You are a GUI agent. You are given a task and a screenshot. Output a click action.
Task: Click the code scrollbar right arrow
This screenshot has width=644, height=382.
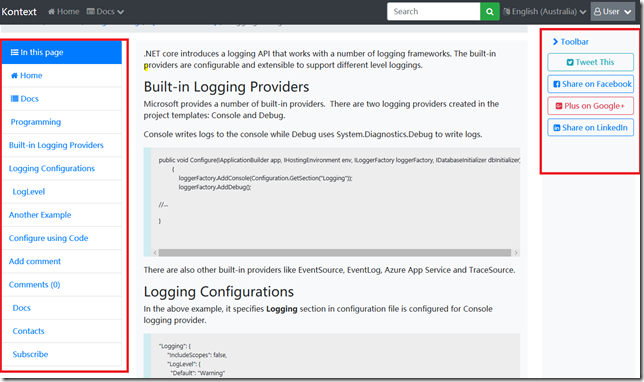click(516, 253)
